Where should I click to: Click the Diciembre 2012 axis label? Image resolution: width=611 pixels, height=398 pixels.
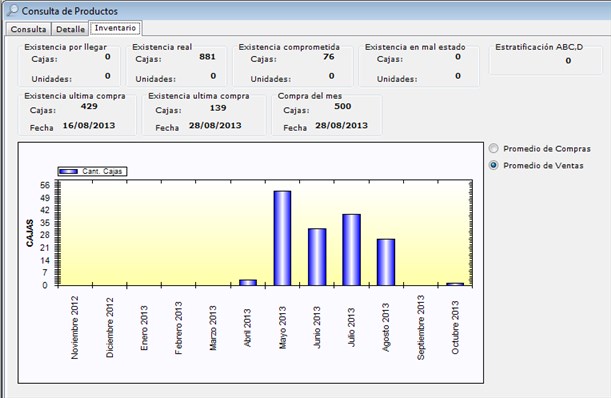tap(109, 327)
